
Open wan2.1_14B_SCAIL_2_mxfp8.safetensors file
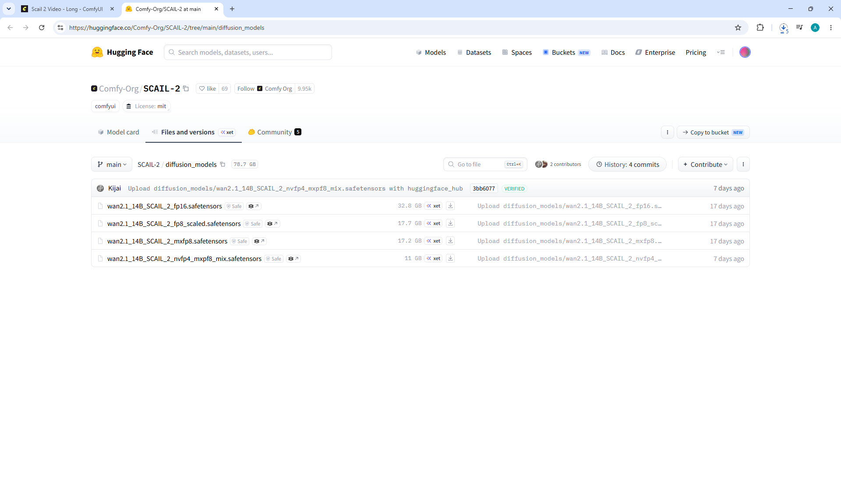[x=167, y=241]
